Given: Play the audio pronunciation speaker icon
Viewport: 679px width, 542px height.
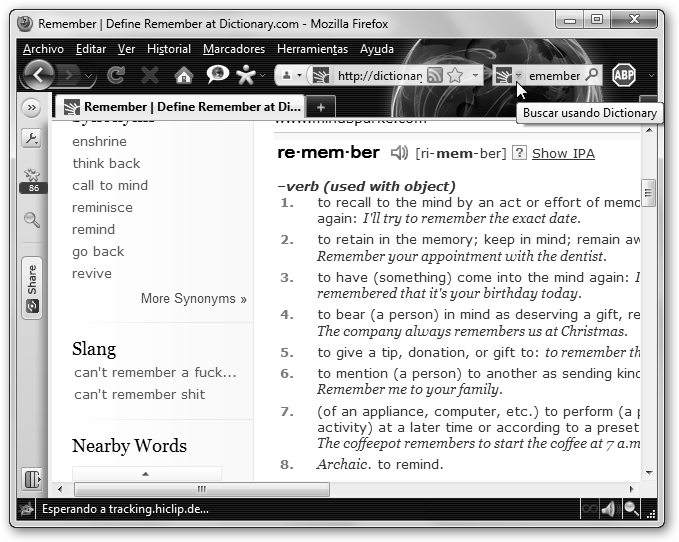Looking at the screenshot, I should pos(400,153).
